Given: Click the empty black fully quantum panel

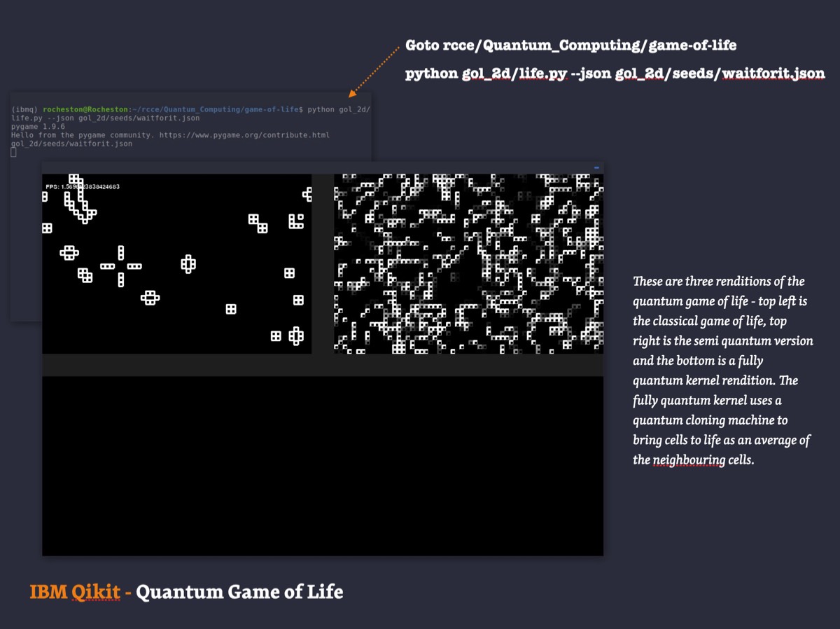Looking at the screenshot, I should 322,466.
